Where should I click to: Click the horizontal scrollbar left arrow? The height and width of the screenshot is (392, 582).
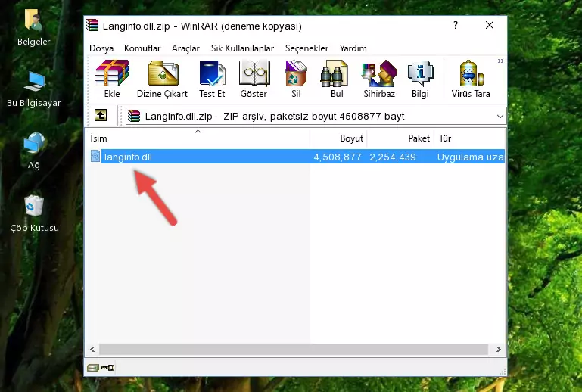point(92,349)
